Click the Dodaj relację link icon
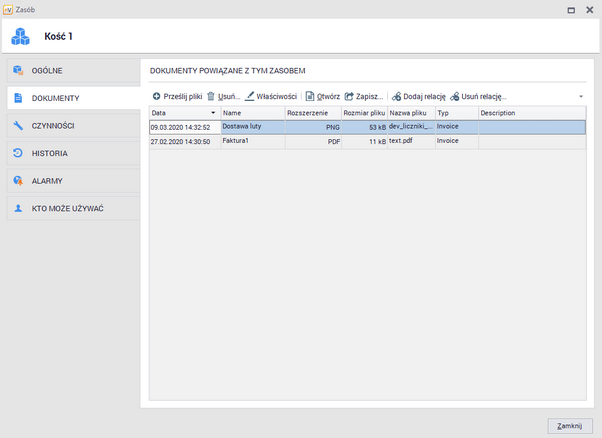 (397, 96)
